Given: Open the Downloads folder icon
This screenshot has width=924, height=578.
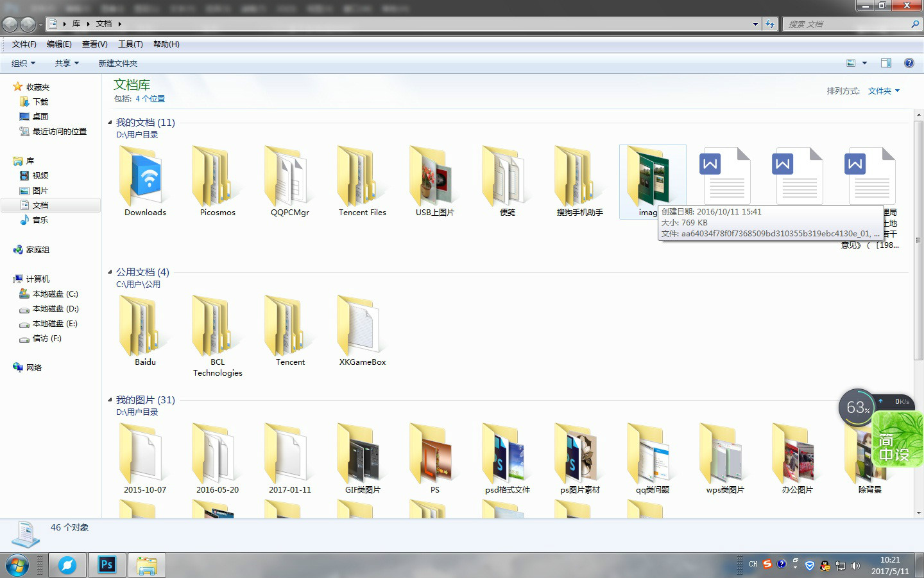Looking at the screenshot, I should (x=145, y=177).
